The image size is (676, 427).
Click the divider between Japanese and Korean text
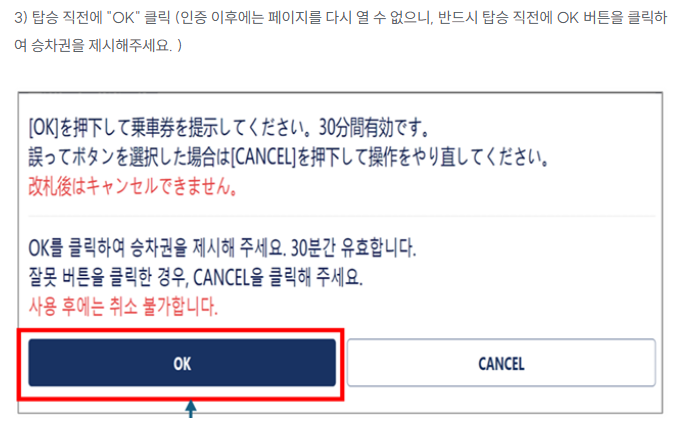point(341,216)
